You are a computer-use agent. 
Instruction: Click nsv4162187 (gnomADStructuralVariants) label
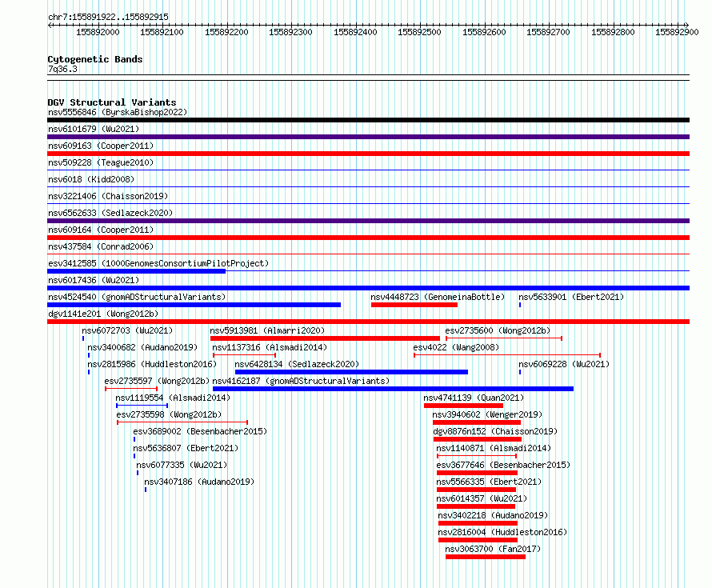[301, 381]
